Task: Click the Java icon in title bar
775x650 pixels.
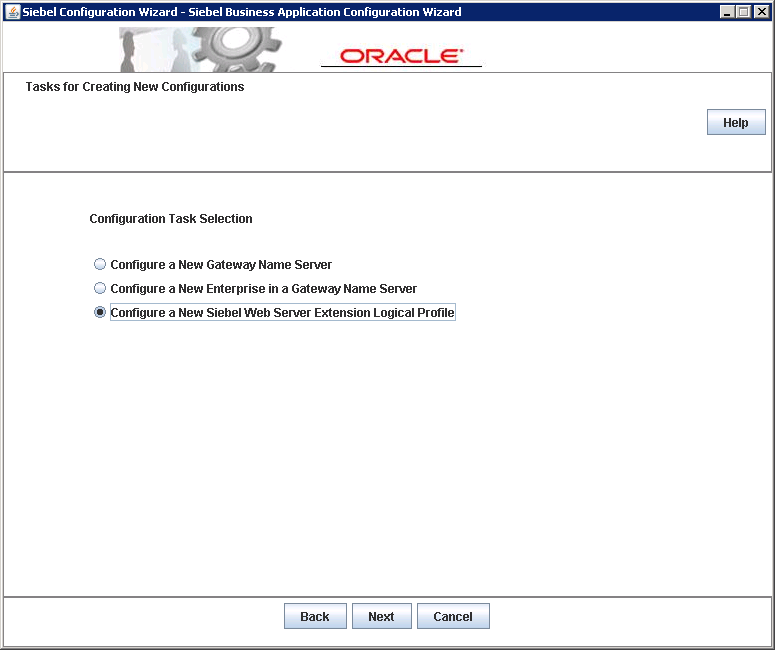Action: click(13, 12)
